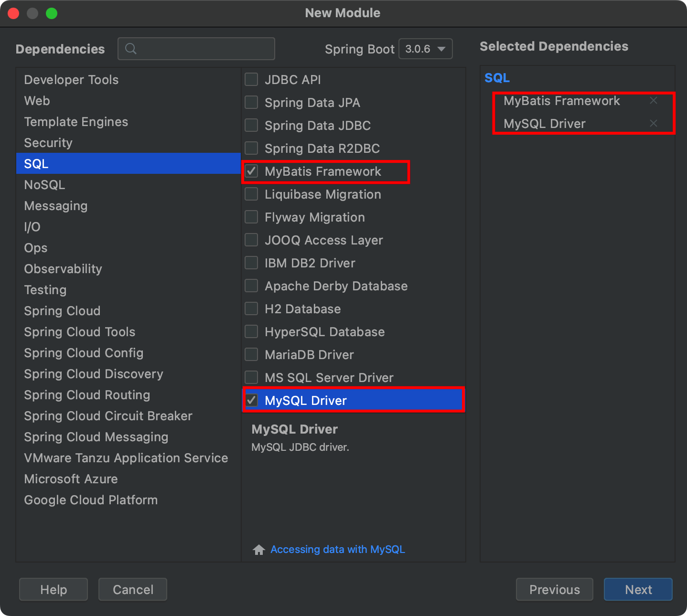Choose Spring Cloud Circuit Breaker category

click(128, 416)
